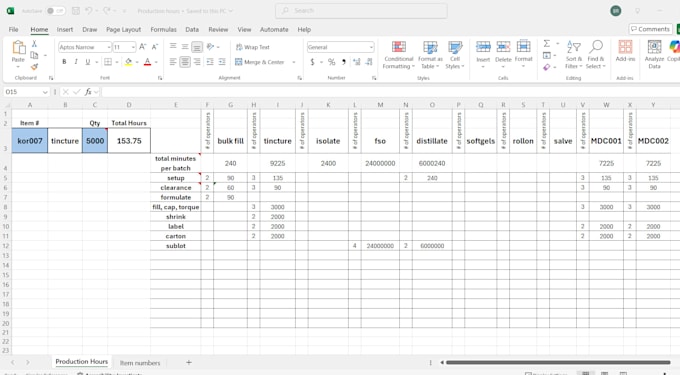The height and width of the screenshot is (375, 680).
Task: Open the font size dropdown
Action: tap(133, 47)
